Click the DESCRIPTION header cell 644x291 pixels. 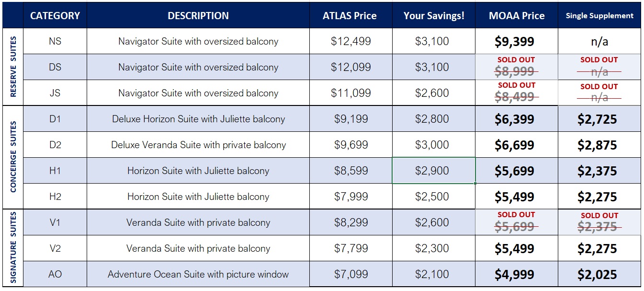point(198,15)
